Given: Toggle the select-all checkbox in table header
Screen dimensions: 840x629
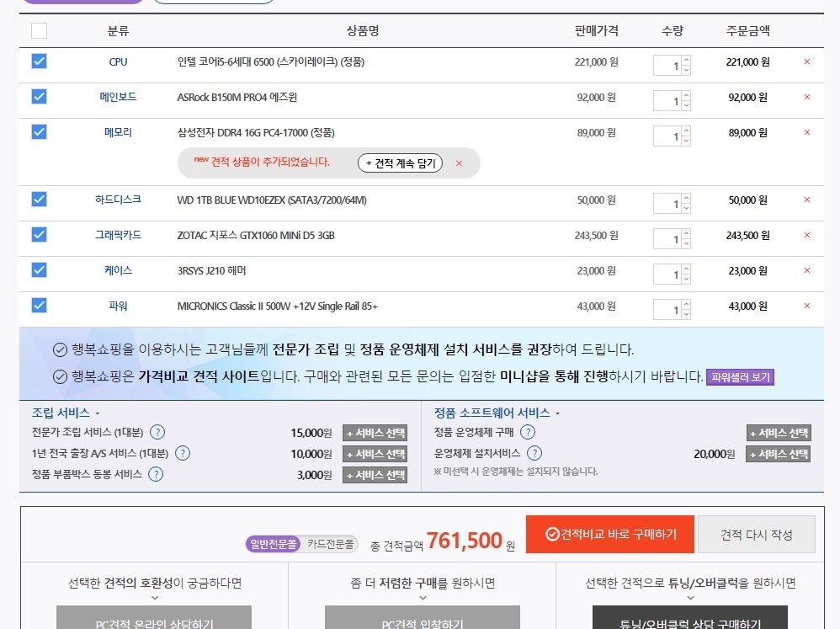Looking at the screenshot, I should pos(39,31).
